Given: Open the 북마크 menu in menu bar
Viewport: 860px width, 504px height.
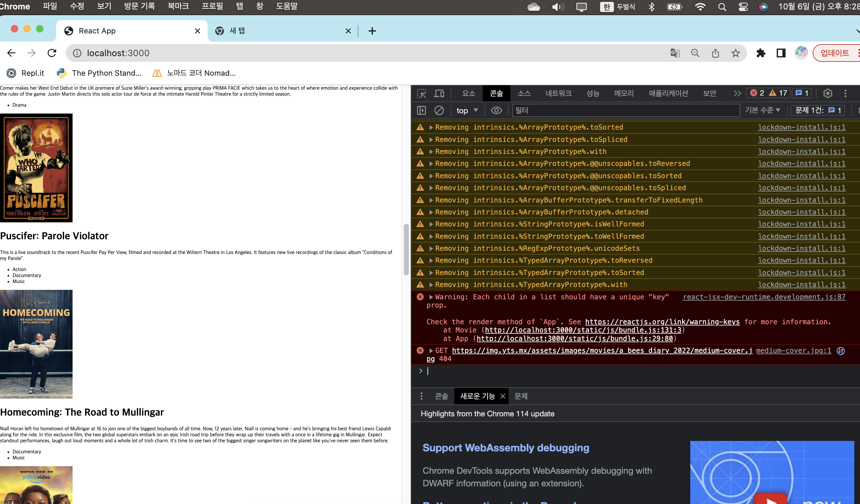Looking at the screenshot, I should click(178, 6).
